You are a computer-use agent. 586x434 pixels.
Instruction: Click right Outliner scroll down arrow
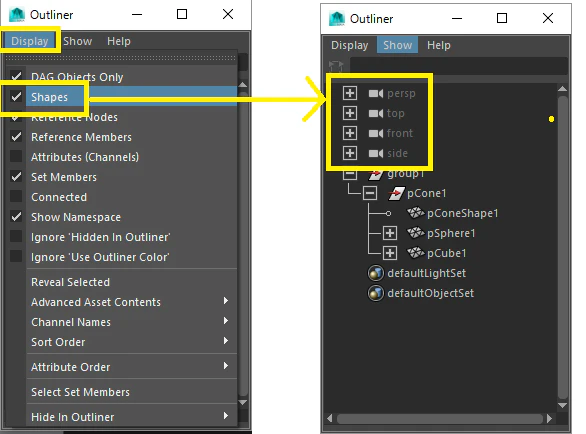click(x=562, y=405)
